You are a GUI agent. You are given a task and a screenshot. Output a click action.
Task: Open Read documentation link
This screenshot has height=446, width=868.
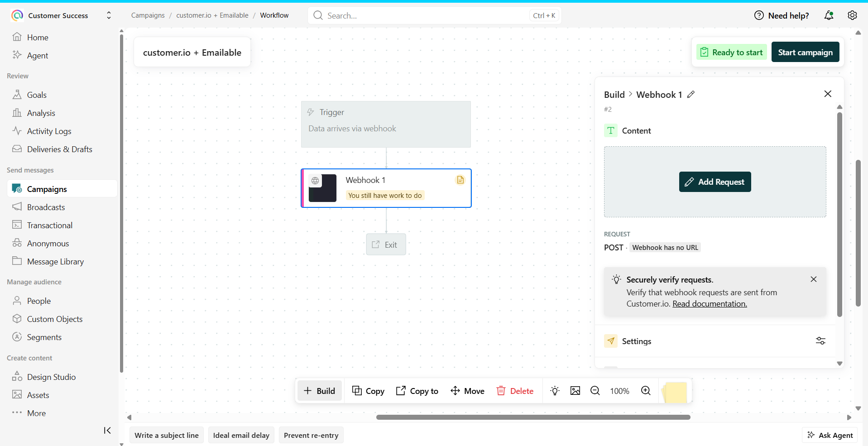710,304
